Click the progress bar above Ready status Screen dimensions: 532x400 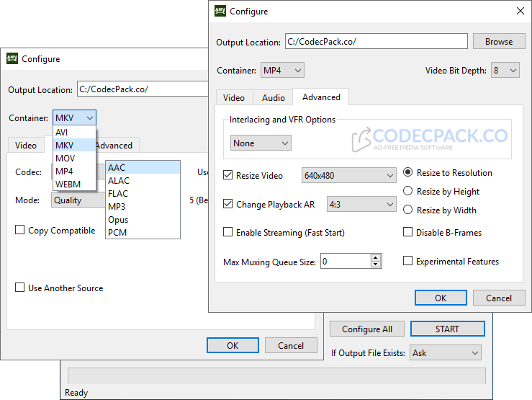coord(276,375)
